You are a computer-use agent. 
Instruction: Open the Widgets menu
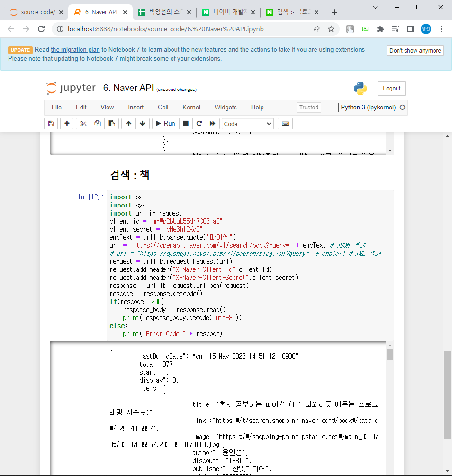pyautogui.click(x=226, y=108)
